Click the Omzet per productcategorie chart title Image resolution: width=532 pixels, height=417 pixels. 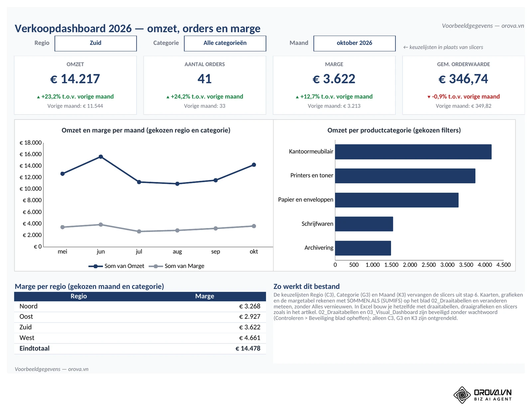tap(394, 130)
